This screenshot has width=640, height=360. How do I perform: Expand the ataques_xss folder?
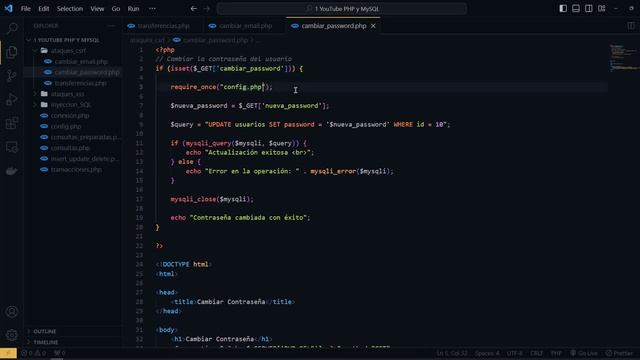pyautogui.click(x=67, y=94)
